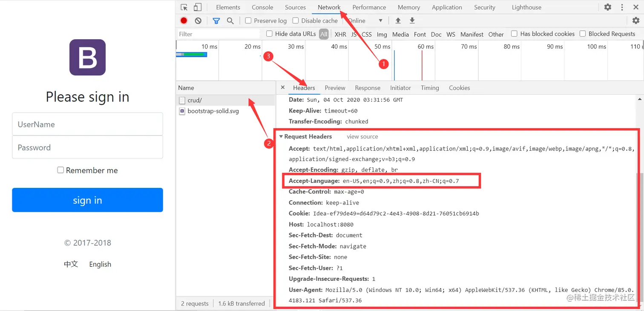Open the request Cookies tab
This screenshot has height=311, width=644.
pos(459,88)
